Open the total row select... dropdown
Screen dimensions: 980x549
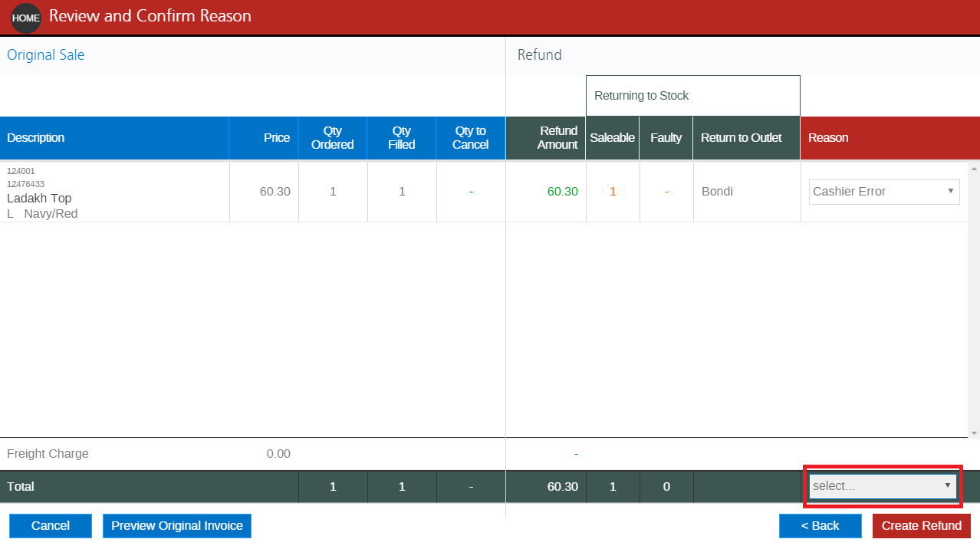click(883, 486)
